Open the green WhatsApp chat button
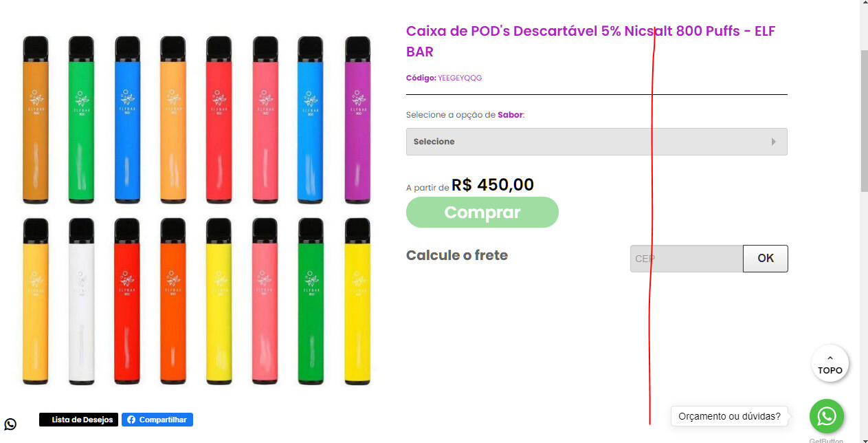The height and width of the screenshot is (443, 868). [x=826, y=416]
